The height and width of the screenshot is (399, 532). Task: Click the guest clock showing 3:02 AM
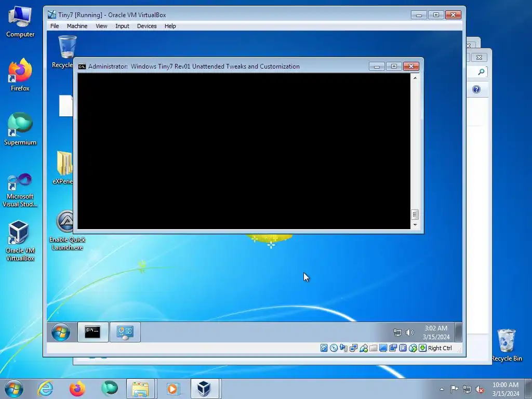[436, 332]
